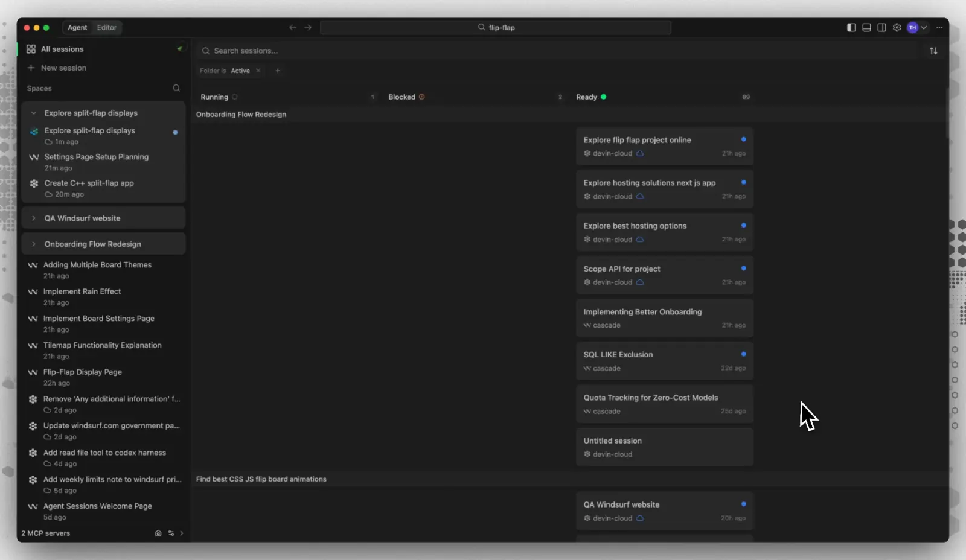Open Adding Multiple Board Themes session
The width and height of the screenshot is (966, 560).
pyautogui.click(x=103, y=270)
